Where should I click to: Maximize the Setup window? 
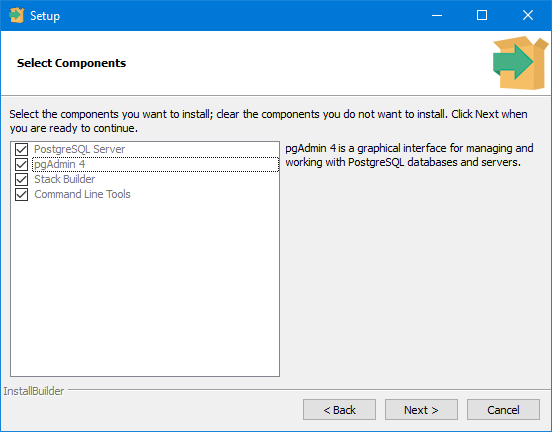[482, 15]
